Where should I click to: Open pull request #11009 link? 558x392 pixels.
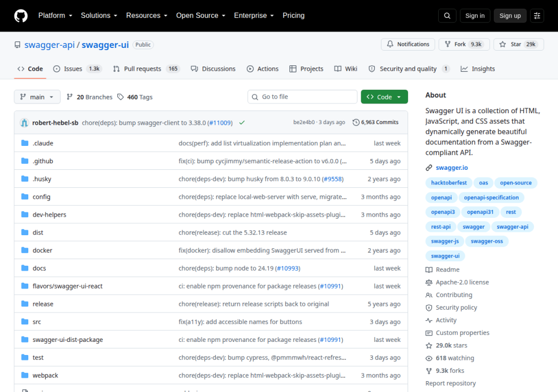pyautogui.click(x=220, y=122)
